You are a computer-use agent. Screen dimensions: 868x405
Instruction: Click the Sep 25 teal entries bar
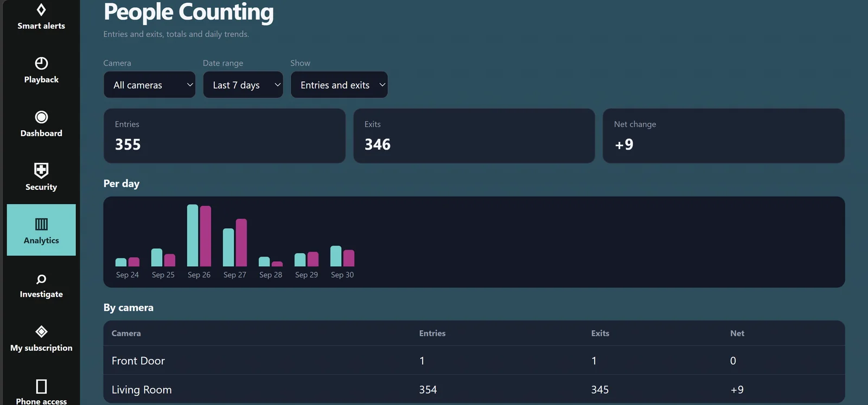157,258
